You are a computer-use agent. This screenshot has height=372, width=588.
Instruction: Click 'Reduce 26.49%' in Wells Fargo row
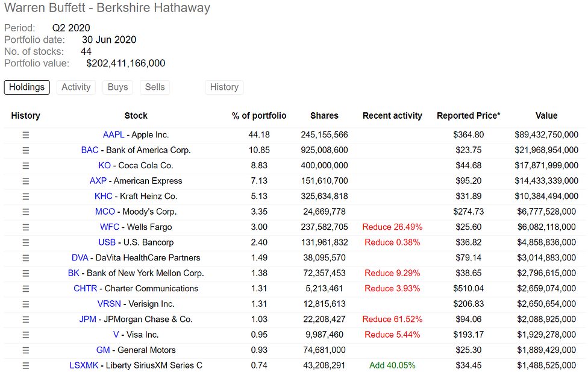click(392, 227)
